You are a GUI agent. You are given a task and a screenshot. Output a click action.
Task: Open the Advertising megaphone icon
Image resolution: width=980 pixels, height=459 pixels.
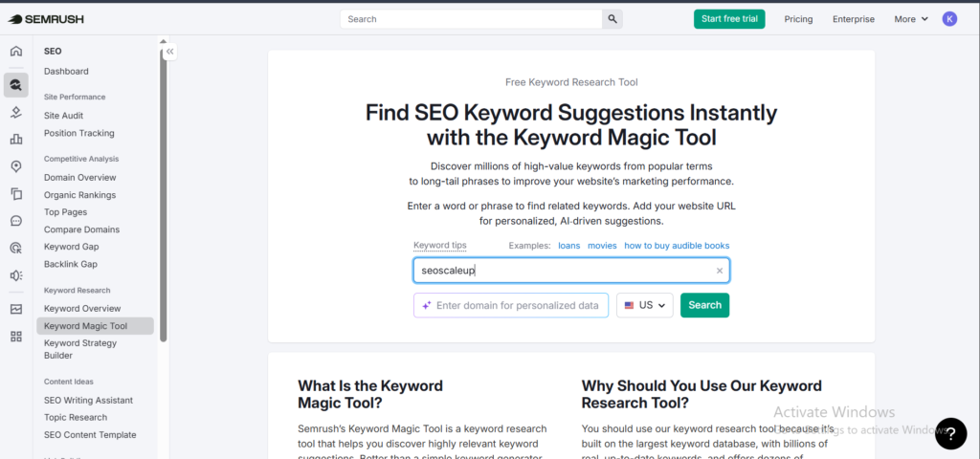tap(16, 275)
